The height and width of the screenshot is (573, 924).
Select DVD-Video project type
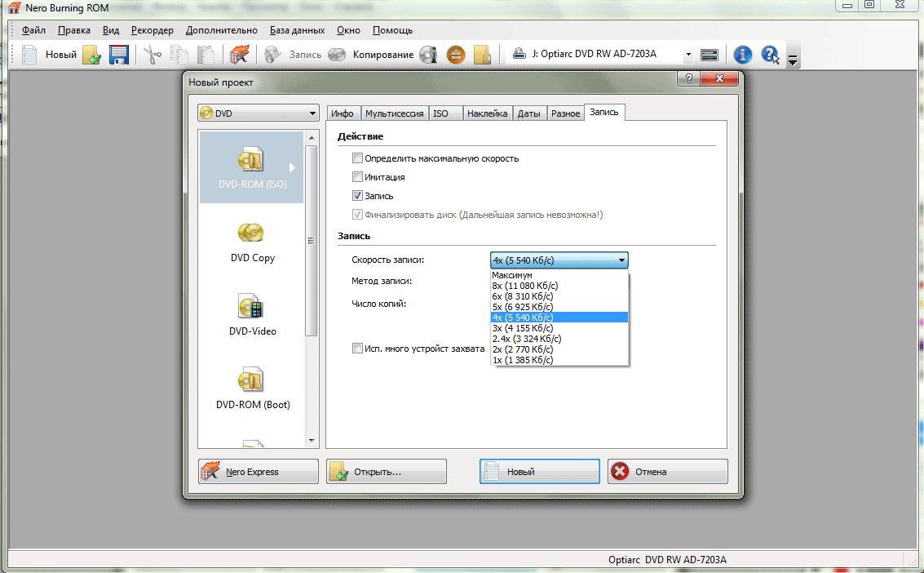(x=252, y=315)
